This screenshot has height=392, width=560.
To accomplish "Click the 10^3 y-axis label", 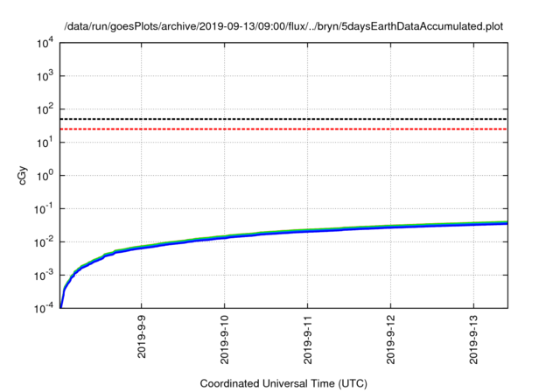I will click(x=45, y=76).
